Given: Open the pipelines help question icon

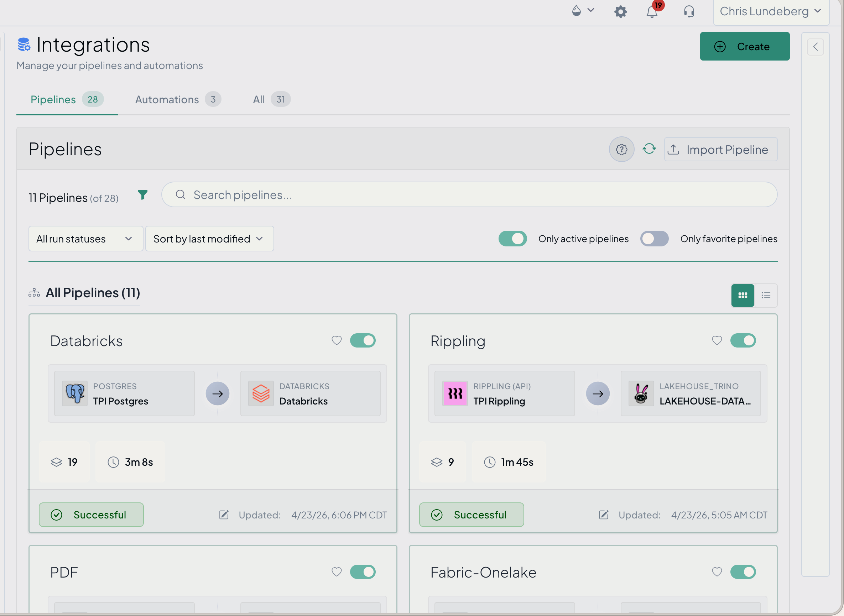Looking at the screenshot, I should pos(621,150).
